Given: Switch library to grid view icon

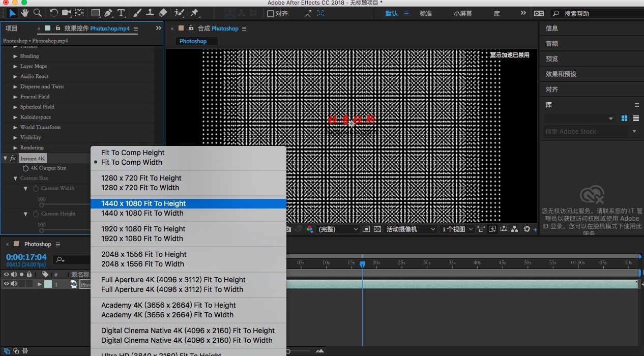Looking at the screenshot, I should point(625,118).
